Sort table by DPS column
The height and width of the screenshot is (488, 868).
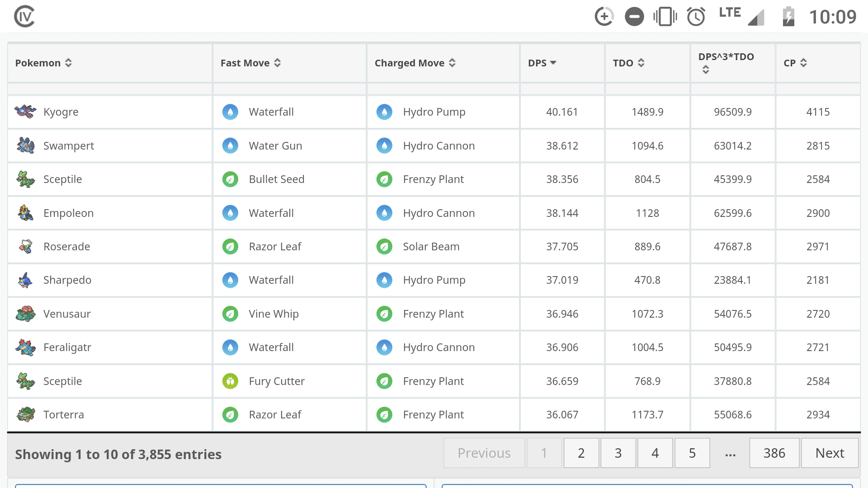tap(562, 63)
